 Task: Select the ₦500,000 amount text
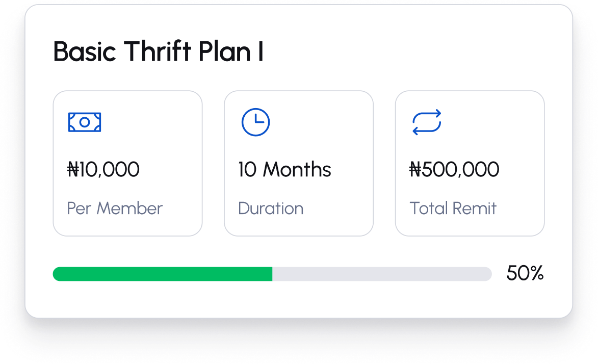click(454, 170)
